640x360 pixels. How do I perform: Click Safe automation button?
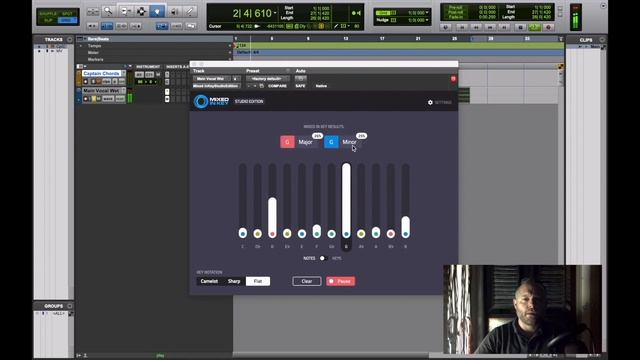[x=300, y=86]
